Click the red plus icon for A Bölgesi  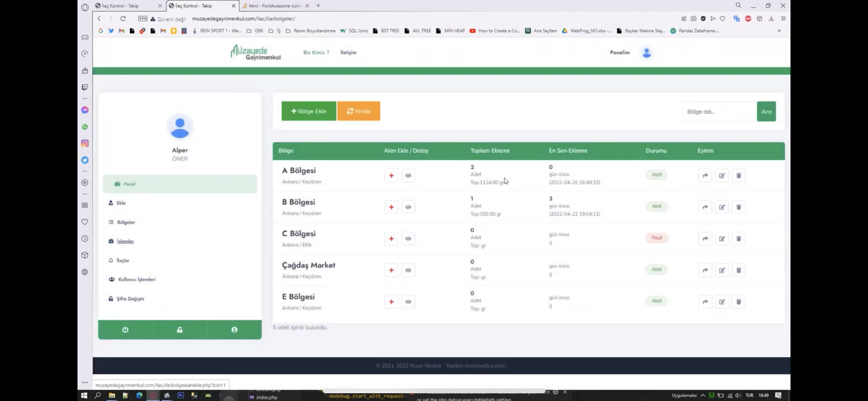391,176
